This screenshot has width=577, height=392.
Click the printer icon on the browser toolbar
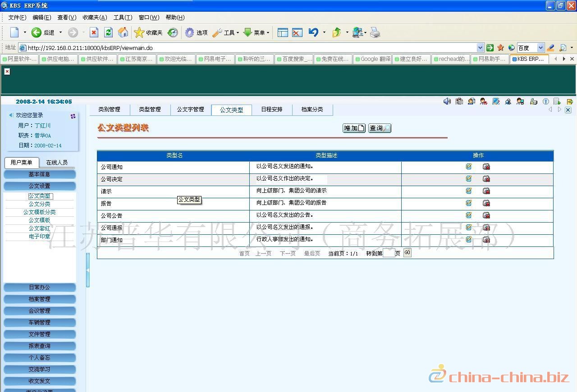click(x=375, y=32)
